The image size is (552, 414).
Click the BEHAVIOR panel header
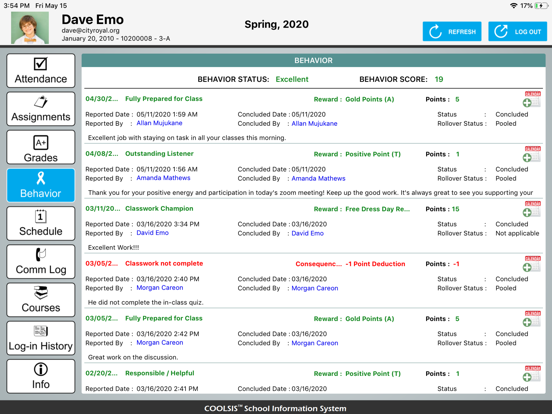313,61
